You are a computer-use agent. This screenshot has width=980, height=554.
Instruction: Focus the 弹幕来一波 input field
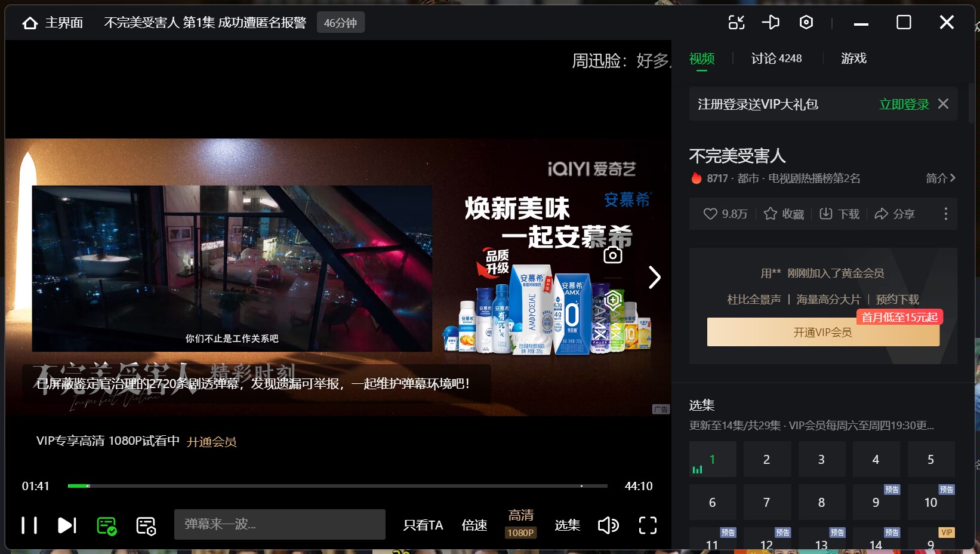point(280,524)
